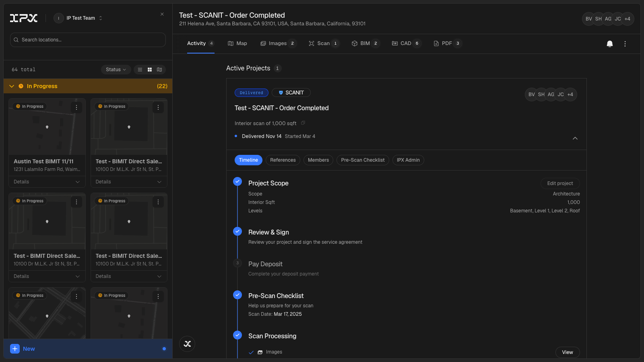Switch to grid view layout
Image resolution: width=644 pixels, height=362 pixels.
tap(150, 70)
